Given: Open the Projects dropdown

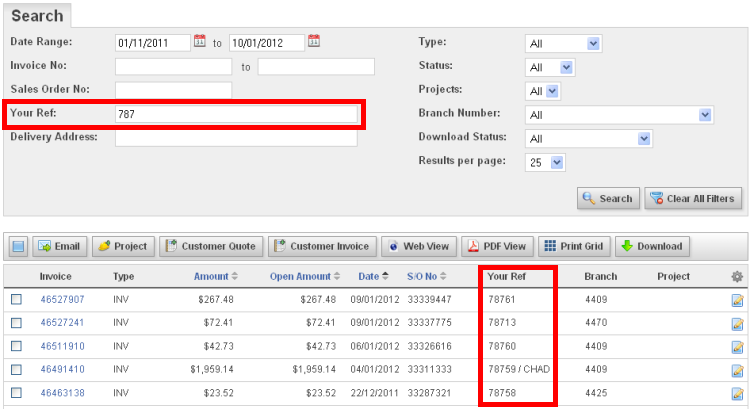Looking at the screenshot, I should (x=542, y=91).
